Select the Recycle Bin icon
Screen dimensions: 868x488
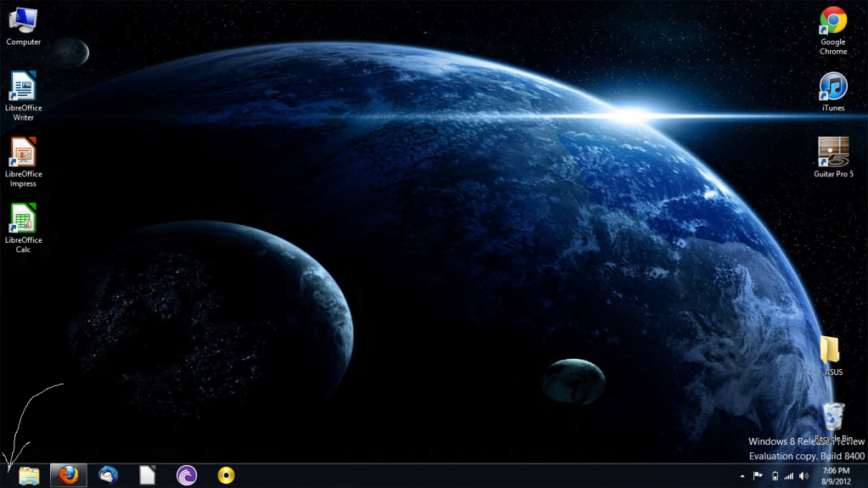click(x=832, y=418)
